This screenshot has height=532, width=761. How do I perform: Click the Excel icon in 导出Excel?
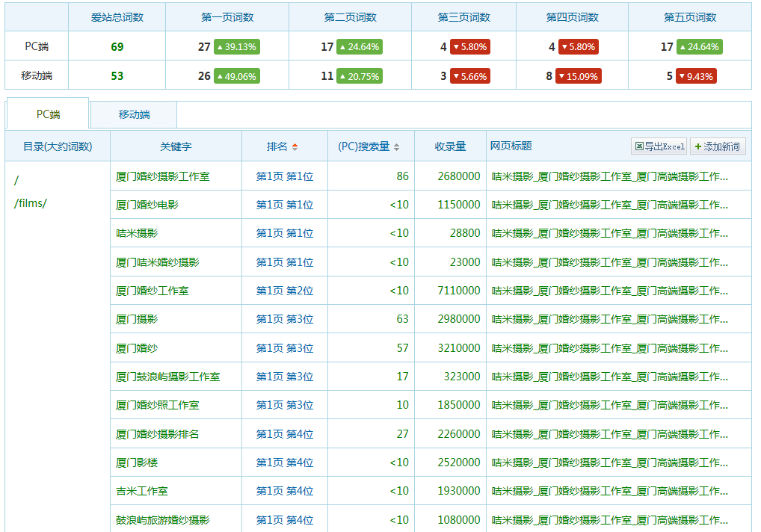(639, 146)
